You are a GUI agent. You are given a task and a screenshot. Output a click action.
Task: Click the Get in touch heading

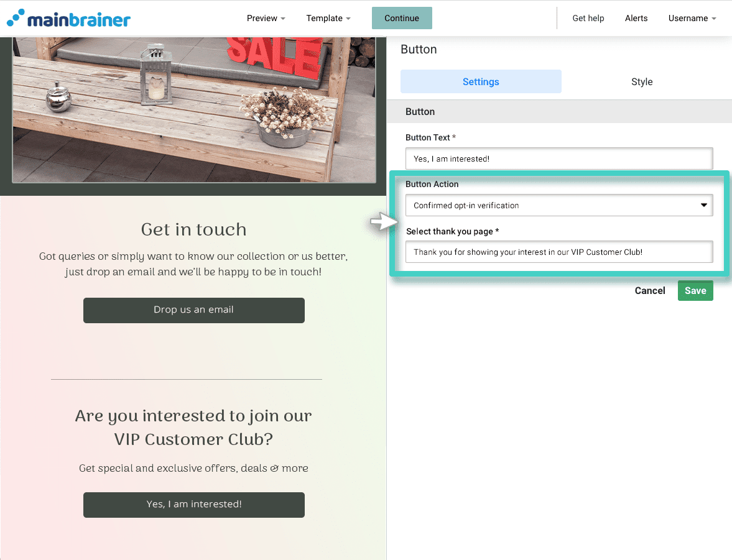(194, 229)
